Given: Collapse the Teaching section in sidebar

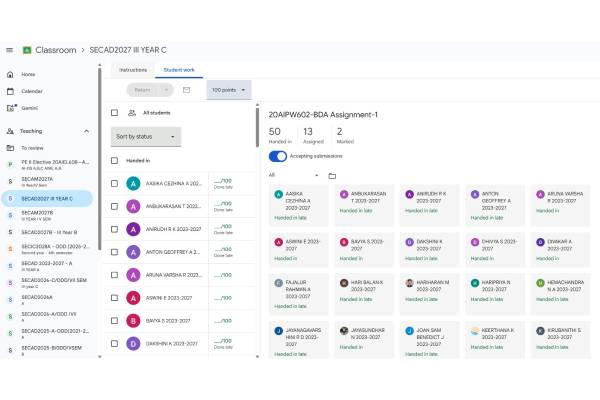Looking at the screenshot, I should point(87,131).
